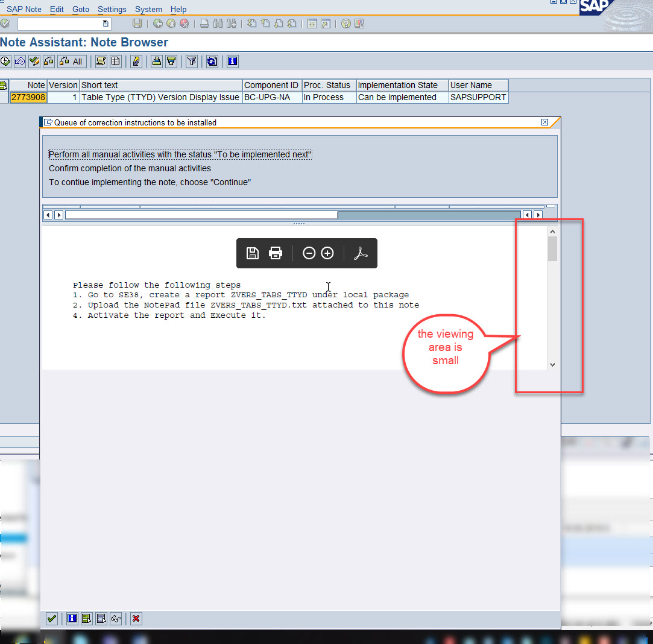Click the Customize Local Layout icon
Image resolution: width=653 pixels, height=644 pixels.
click(x=359, y=24)
